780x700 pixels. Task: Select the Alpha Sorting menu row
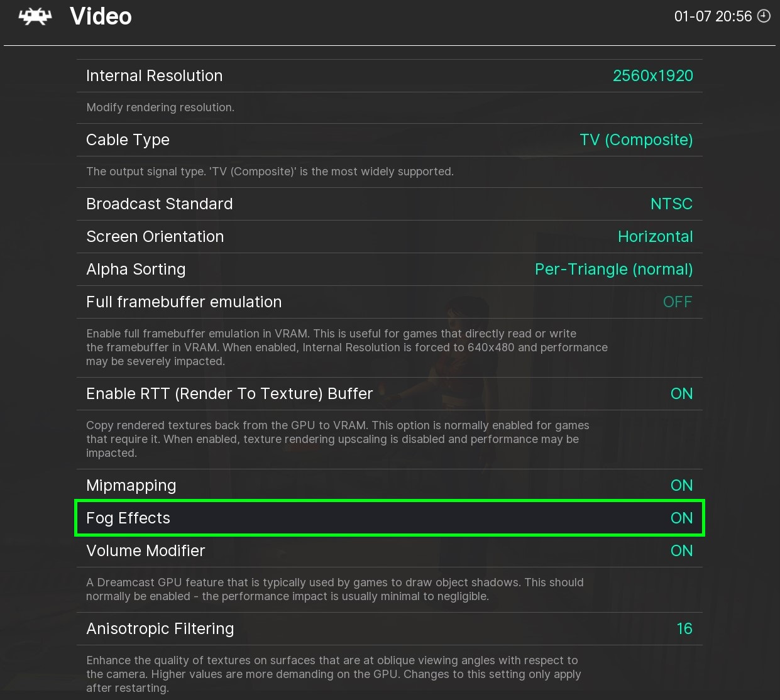point(136,270)
